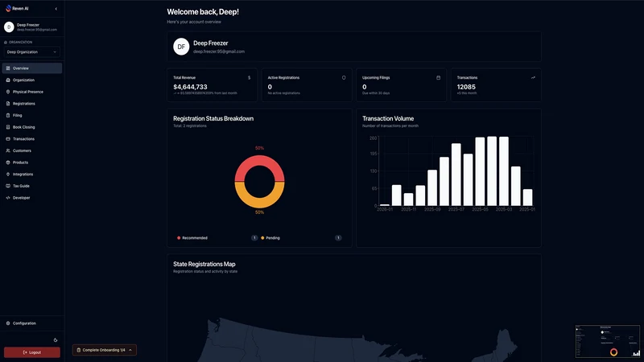Viewport: 644px width, 362px height.
Task: Click the 12085 transactions value
Action: tap(466, 87)
